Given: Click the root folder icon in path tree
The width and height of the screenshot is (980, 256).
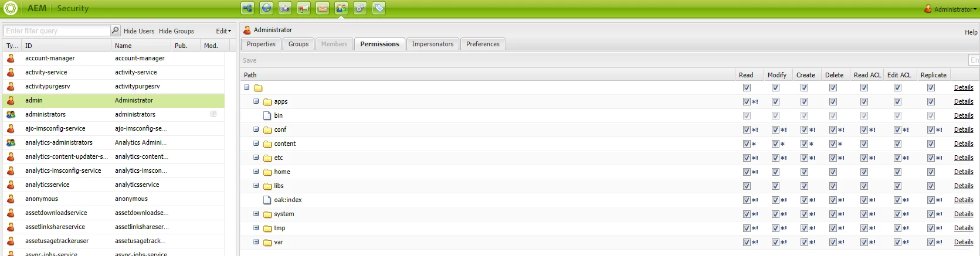Looking at the screenshot, I should coord(258,88).
